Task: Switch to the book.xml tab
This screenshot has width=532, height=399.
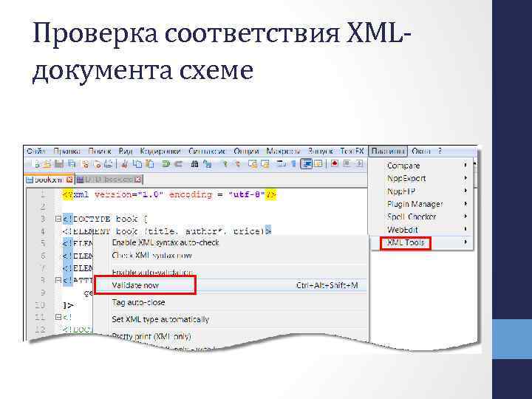Action: pyautogui.click(x=49, y=180)
